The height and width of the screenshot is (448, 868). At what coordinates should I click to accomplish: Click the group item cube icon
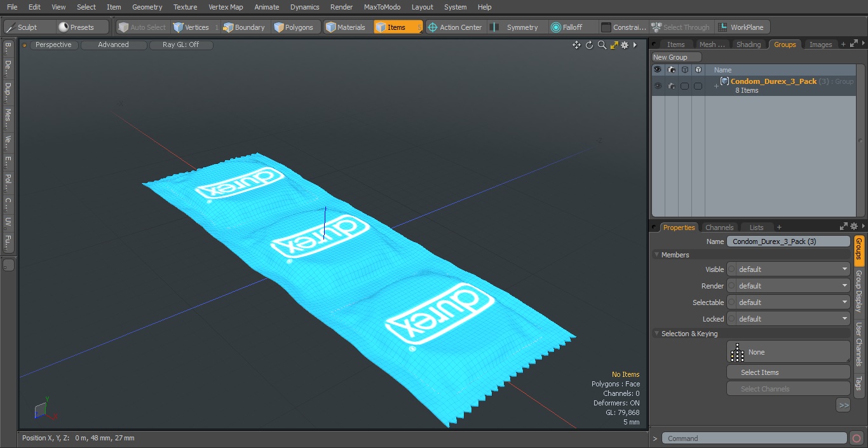pyautogui.click(x=724, y=81)
